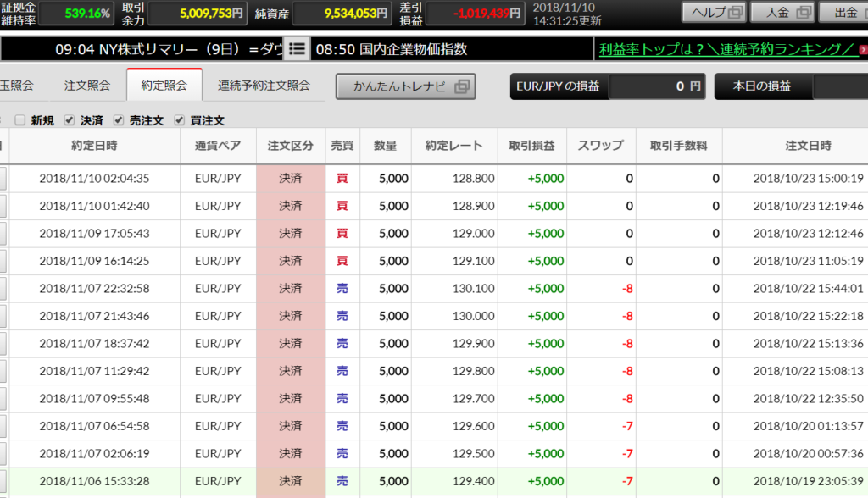Sort by 売買 column header
Viewport: 868px width, 498px height.
pos(342,146)
